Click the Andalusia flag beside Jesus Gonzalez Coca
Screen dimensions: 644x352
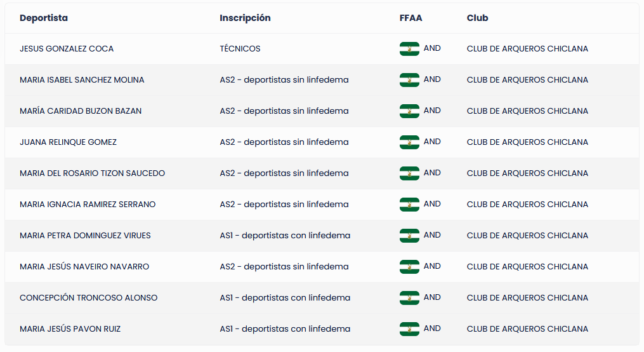tap(409, 49)
